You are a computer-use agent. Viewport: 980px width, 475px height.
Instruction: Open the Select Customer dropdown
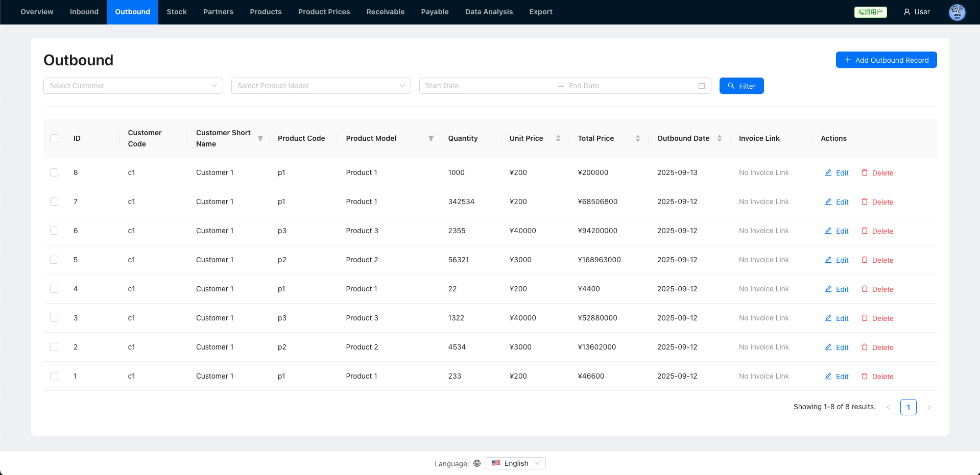point(133,86)
